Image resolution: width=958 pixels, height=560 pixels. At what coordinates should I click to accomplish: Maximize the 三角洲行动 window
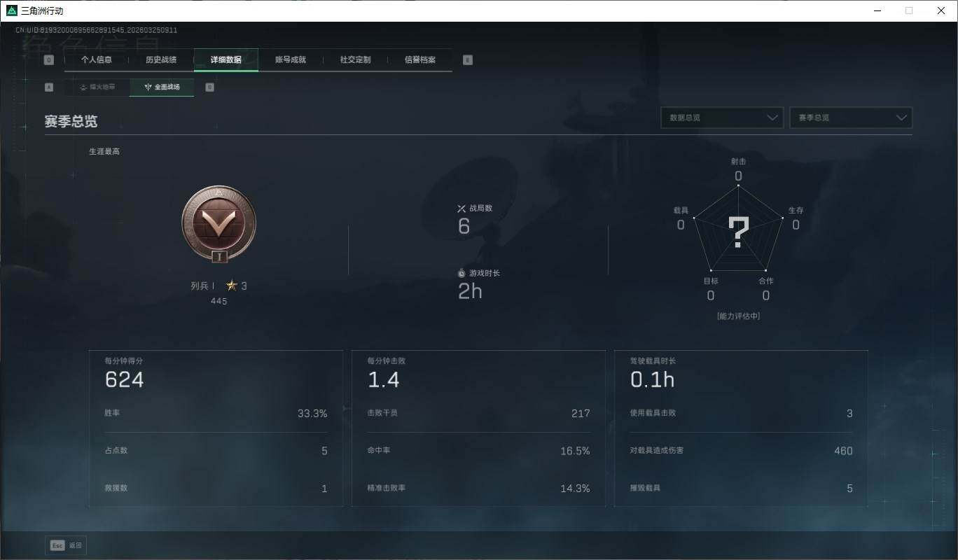(x=909, y=10)
